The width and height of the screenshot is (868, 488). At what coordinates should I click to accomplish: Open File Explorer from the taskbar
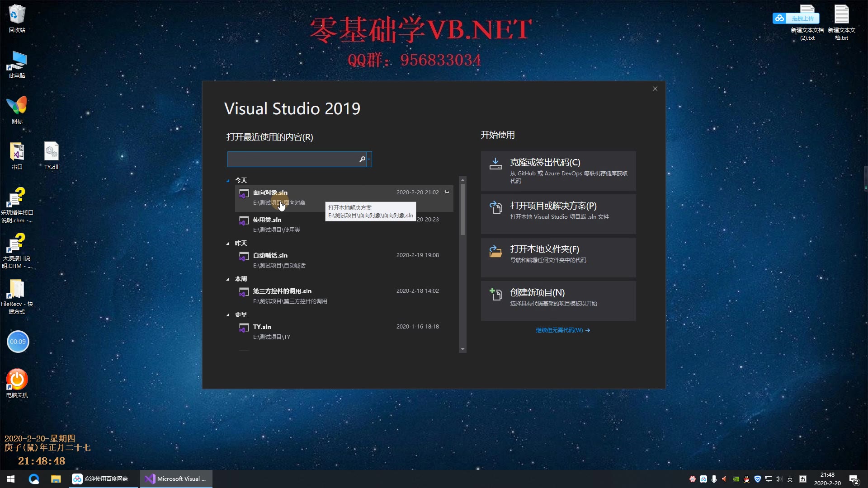tap(56, 479)
